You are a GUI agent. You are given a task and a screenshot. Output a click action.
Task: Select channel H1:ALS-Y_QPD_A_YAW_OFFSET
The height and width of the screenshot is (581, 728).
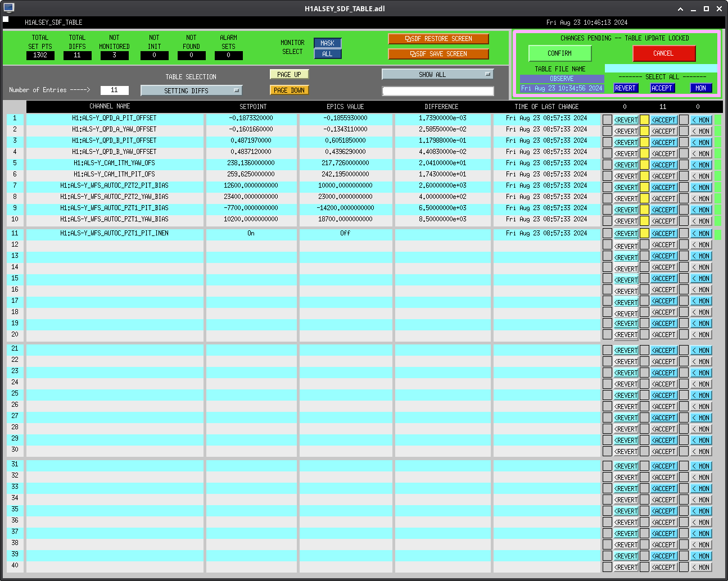coord(114,129)
